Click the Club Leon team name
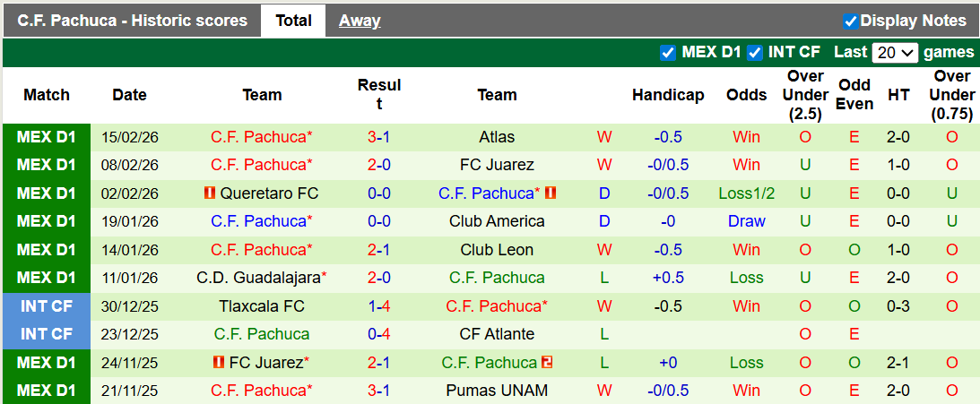The width and height of the screenshot is (980, 404). (x=497, y=250)
